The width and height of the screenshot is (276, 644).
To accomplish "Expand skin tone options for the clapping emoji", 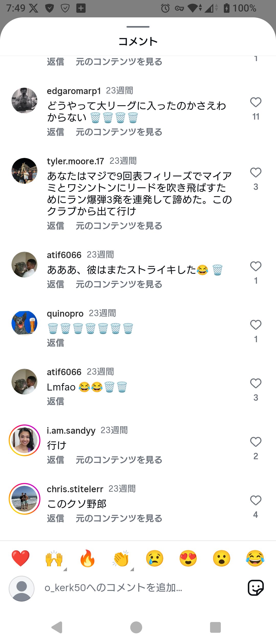I will pyautogui.click(x=132, y=569).
